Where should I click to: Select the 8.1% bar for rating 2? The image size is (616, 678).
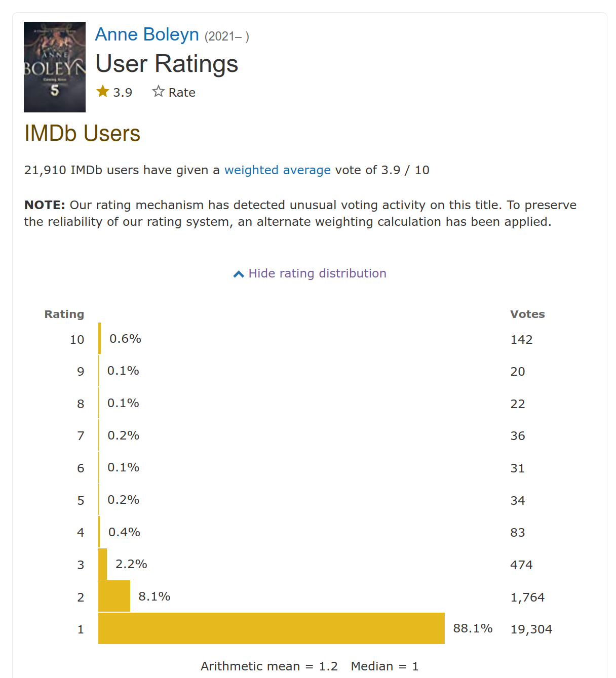click(x=114, y=596)
